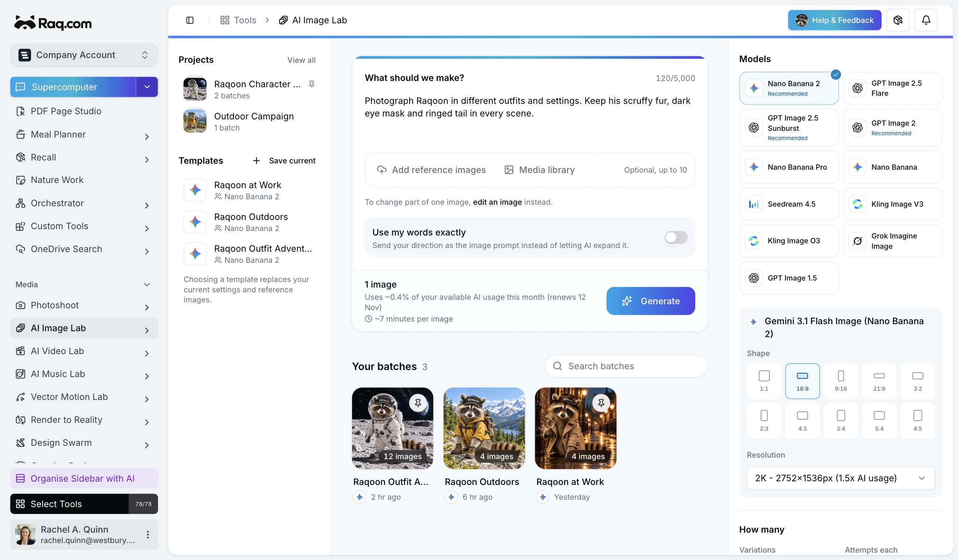Select the 21:9 shape option
The image size is (958, 560).
[x=879, y=381]
